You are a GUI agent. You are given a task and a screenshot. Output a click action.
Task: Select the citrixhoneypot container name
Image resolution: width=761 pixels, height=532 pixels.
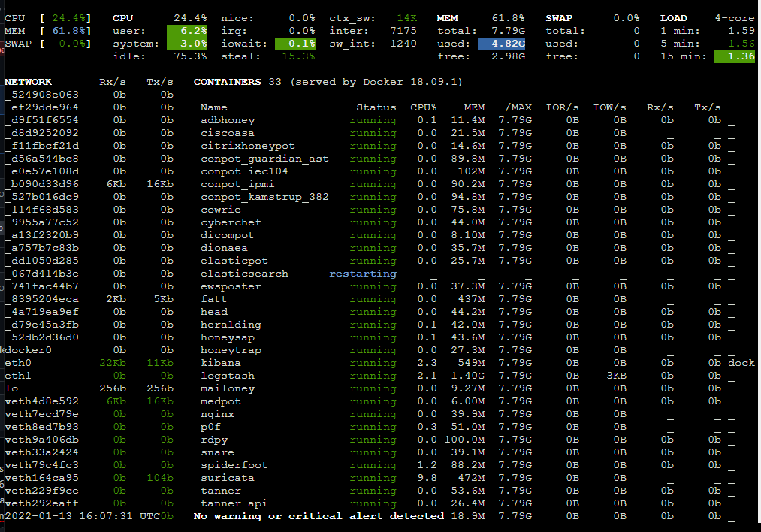point(247,146)
